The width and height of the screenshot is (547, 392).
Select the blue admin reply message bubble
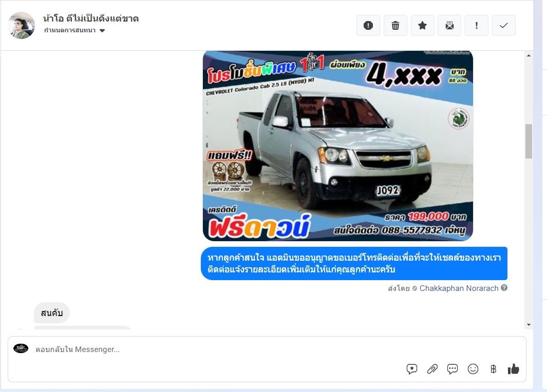(354, 263)
